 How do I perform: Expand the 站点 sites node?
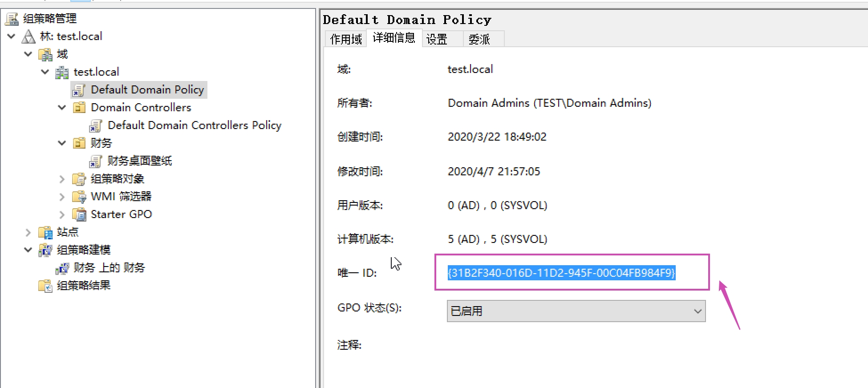(28, 232)
